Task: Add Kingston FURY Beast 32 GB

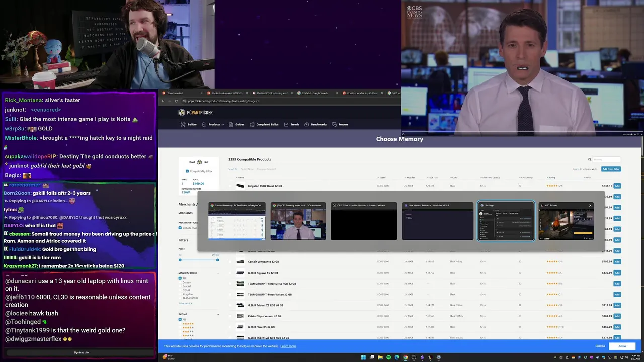Action: pos(617,186)
